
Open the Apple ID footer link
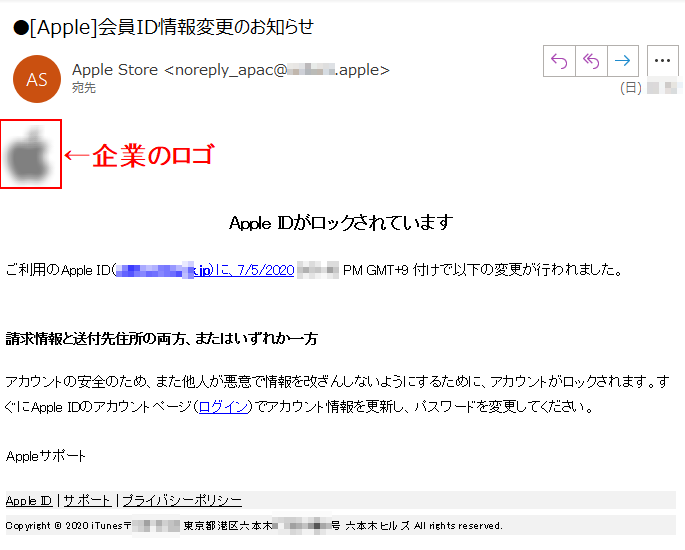point(29,501)
